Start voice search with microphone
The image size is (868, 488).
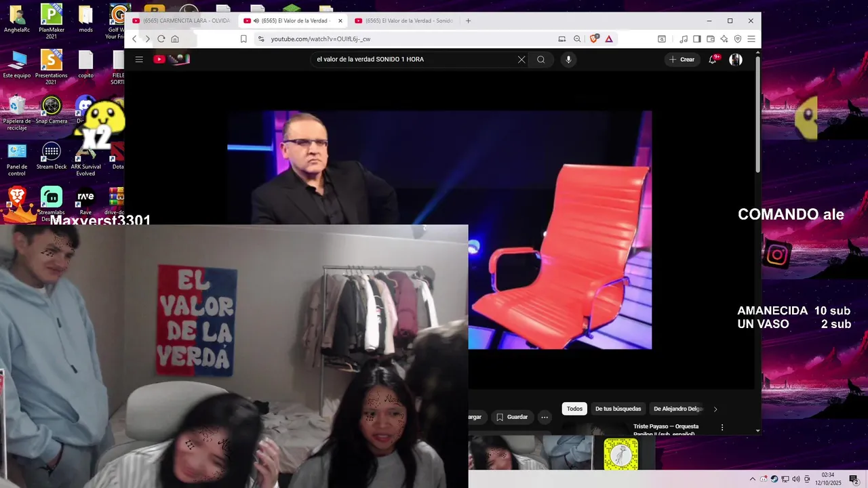coord(568,60)
